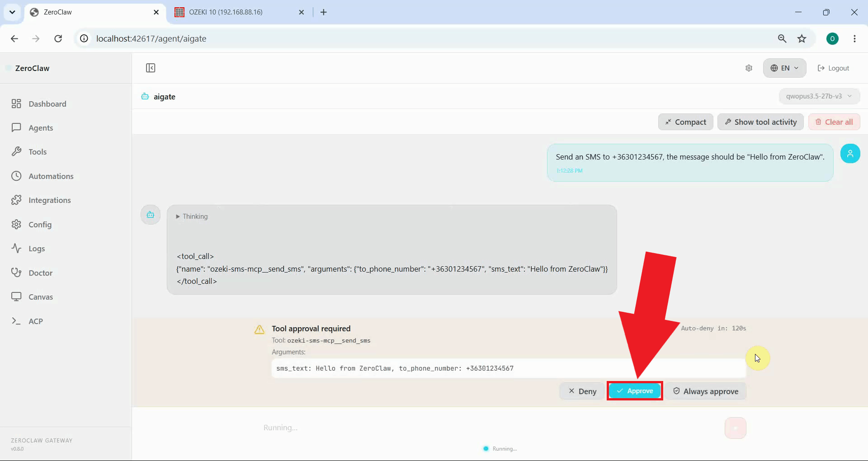The width and height of the screenshot is (868, 461).
Task: Open the ACP terminal icon
Action: pos(16,321)
